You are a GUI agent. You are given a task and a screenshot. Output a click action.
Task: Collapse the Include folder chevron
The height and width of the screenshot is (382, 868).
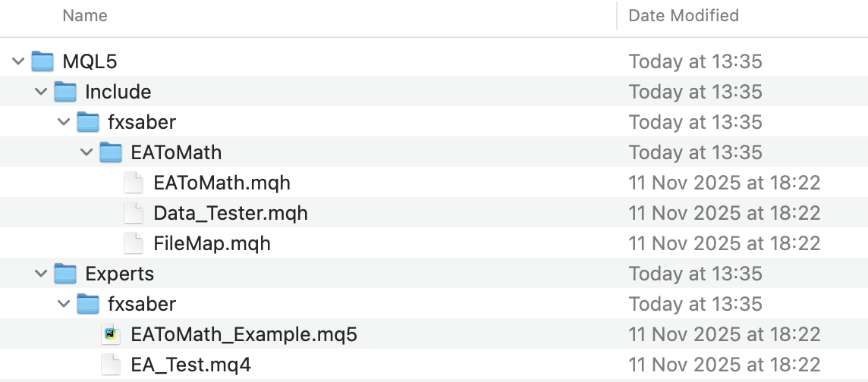click(x=41, y=92)
